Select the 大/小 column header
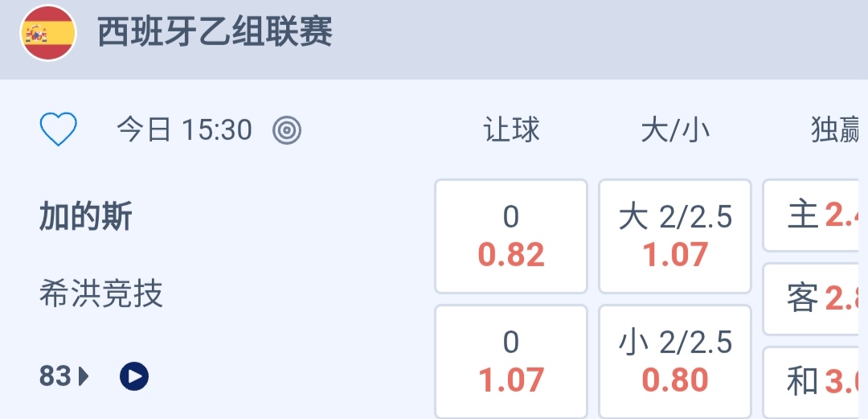This screenshot has width=868, height=419. click(x=675, y=130)
